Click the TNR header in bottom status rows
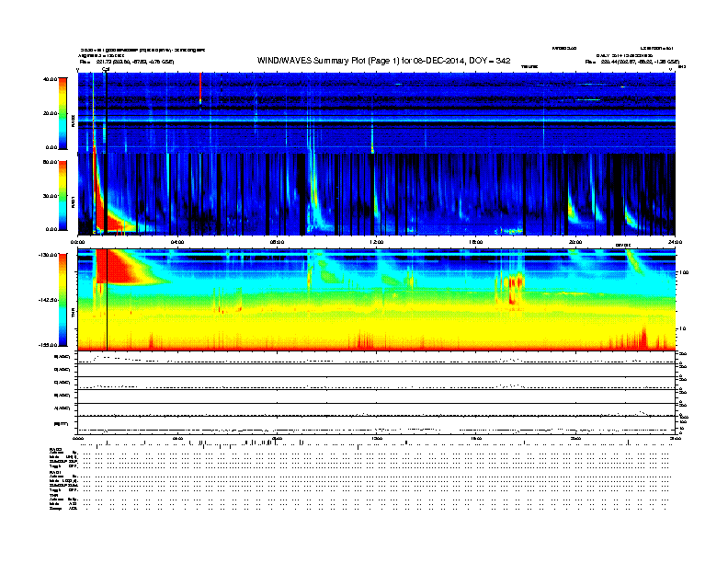Image resolution: width=728 pixels, height=563 pixels. 53,495
